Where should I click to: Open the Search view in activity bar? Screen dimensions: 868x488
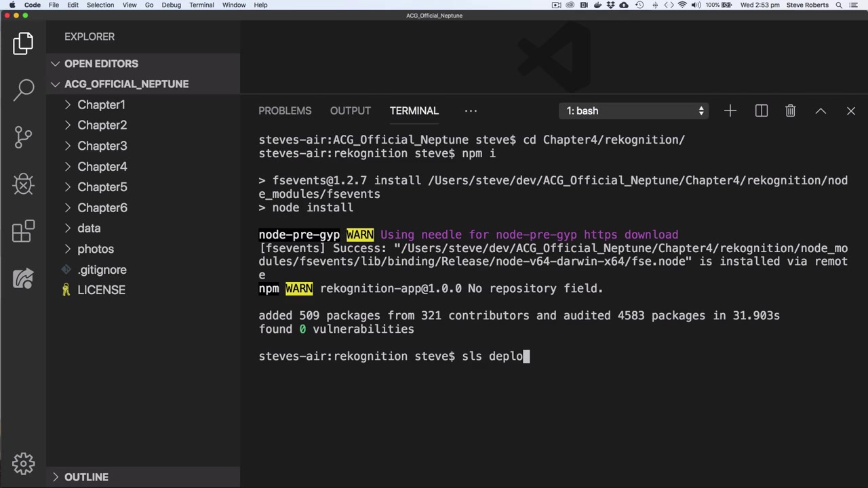point(23,89)
